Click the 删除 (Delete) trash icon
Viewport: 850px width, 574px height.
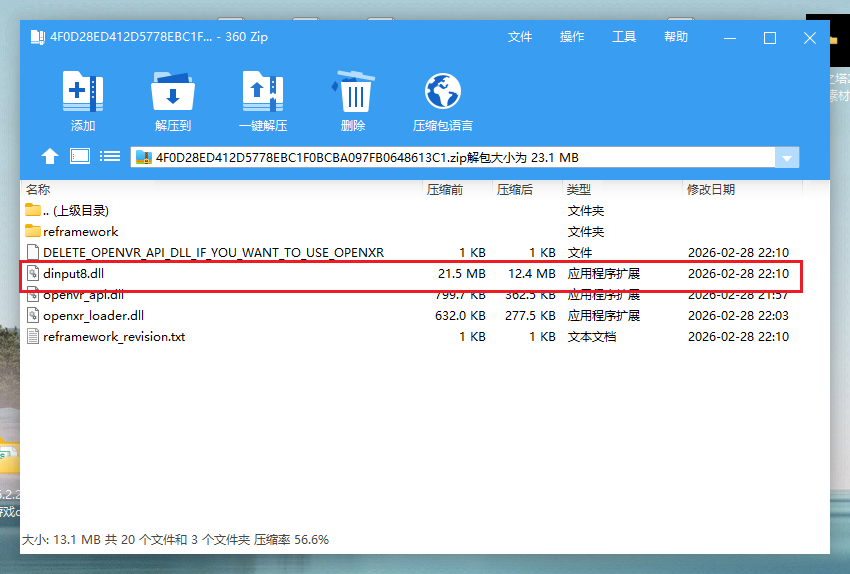[353, 92]
